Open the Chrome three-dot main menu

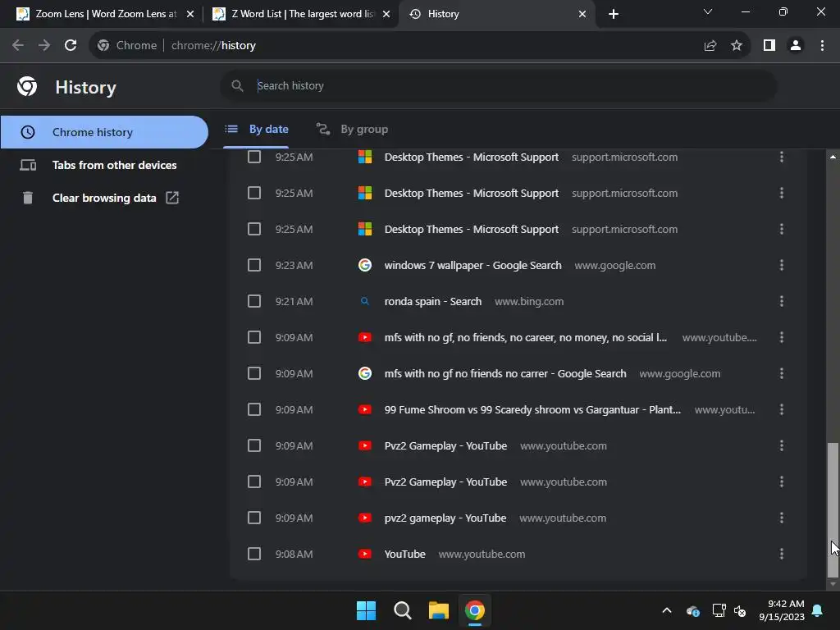click(x=822, y=46)
